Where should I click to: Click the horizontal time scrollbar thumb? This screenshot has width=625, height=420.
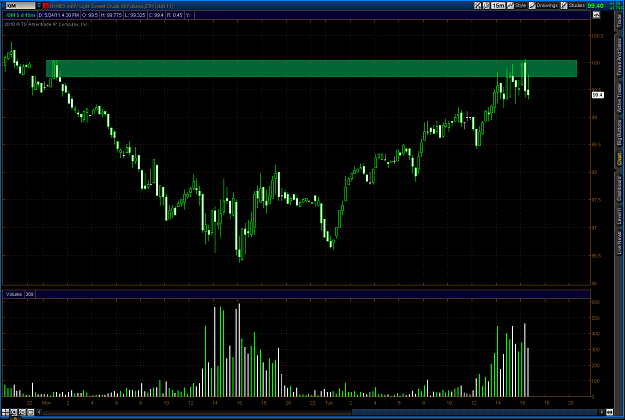click(x=475, y=412)
